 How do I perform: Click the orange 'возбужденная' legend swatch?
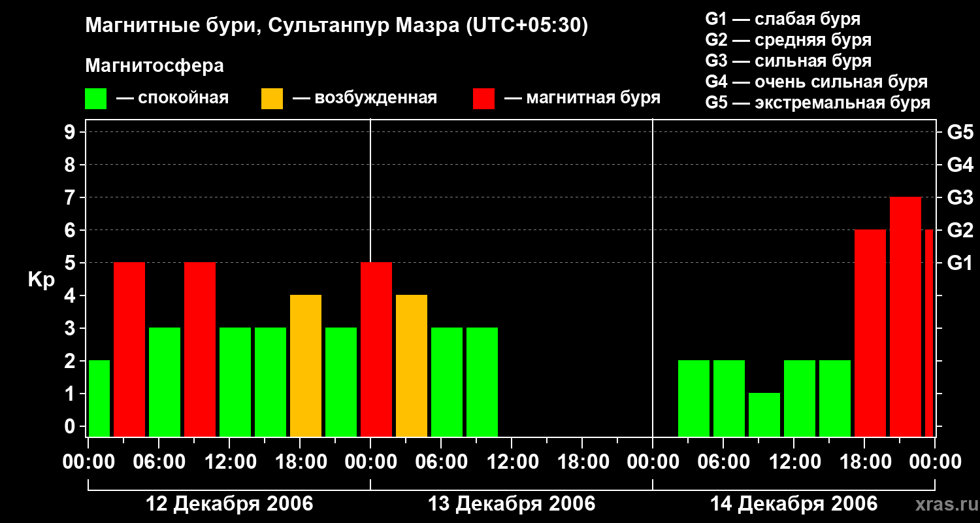272,98
